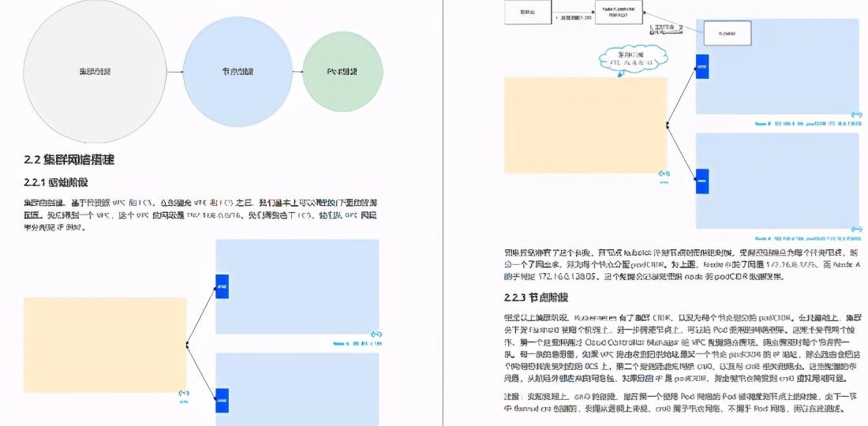The image size is (868, 426).
Task: Click the double-arrow icon under right page lower blue rectangle
Action: click(x=857, y=229)
